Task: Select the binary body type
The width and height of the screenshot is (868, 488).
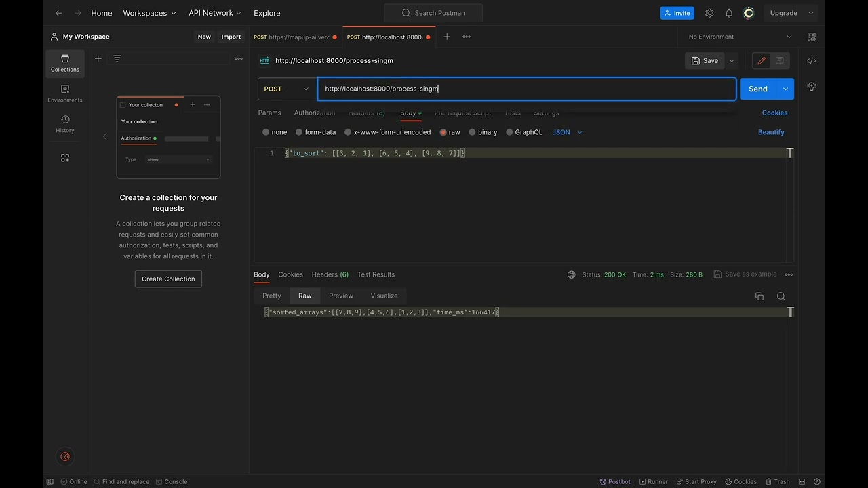Action: (x=472, y=132)
